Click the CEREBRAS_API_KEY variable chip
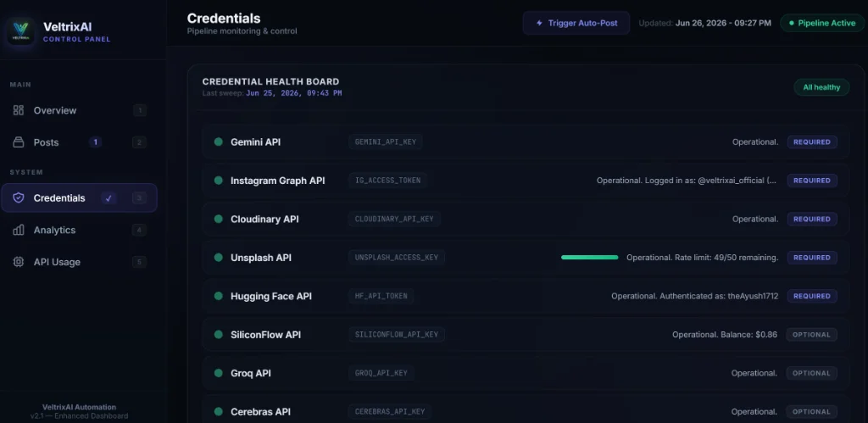This screenshot has height=423, width=868. point(390,411)
